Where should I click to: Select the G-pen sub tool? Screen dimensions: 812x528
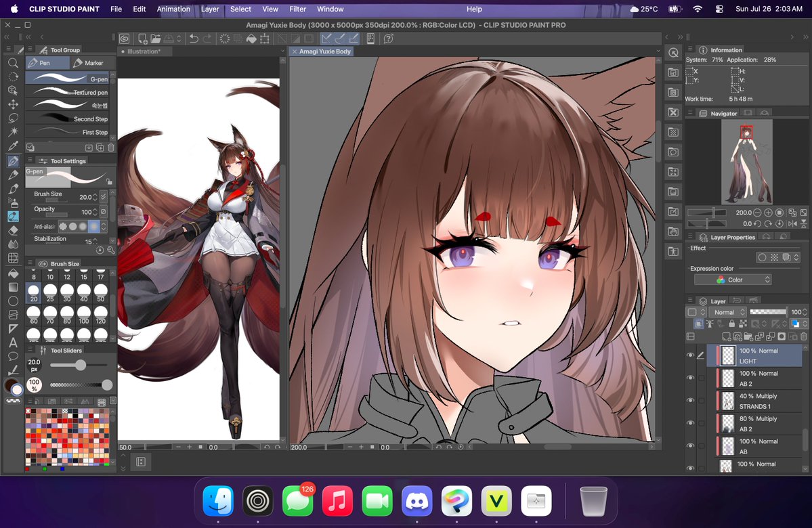tap(67, 79)
